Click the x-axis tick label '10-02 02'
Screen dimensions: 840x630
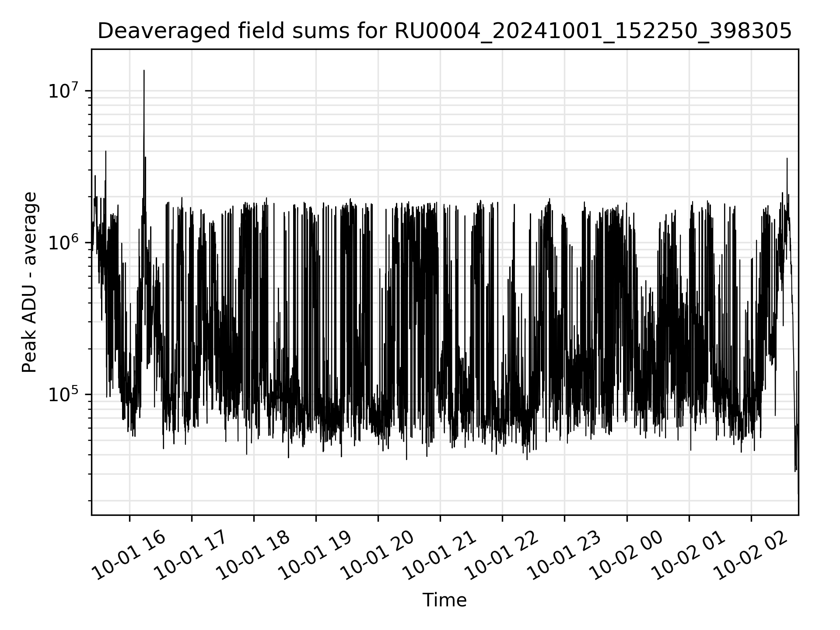coord(751,556)
